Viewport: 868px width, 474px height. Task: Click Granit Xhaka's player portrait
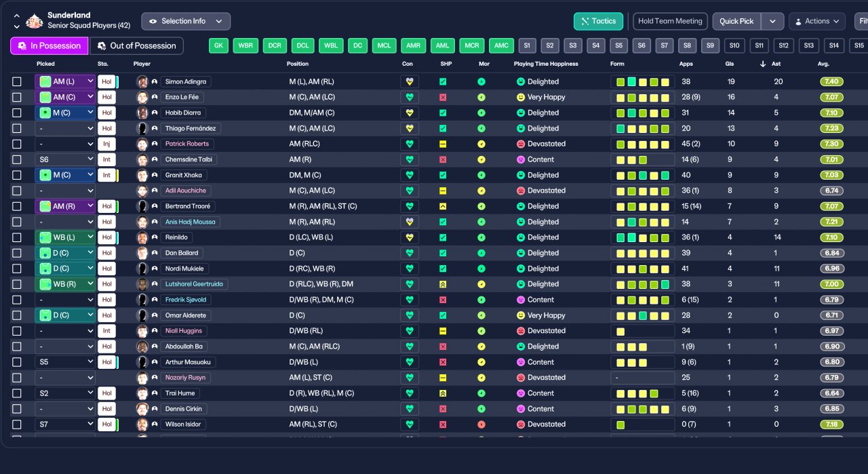coord(142,175)
